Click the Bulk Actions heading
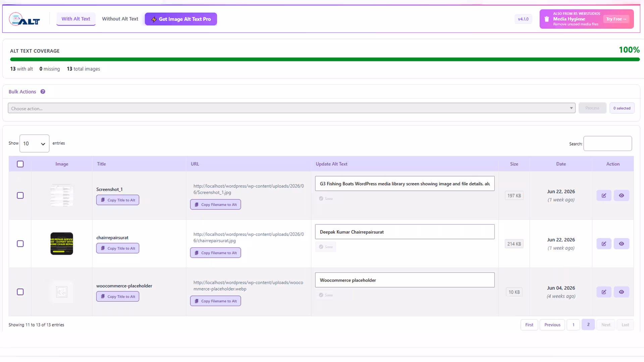The image size is (644, 362). [x=22, y=92]
